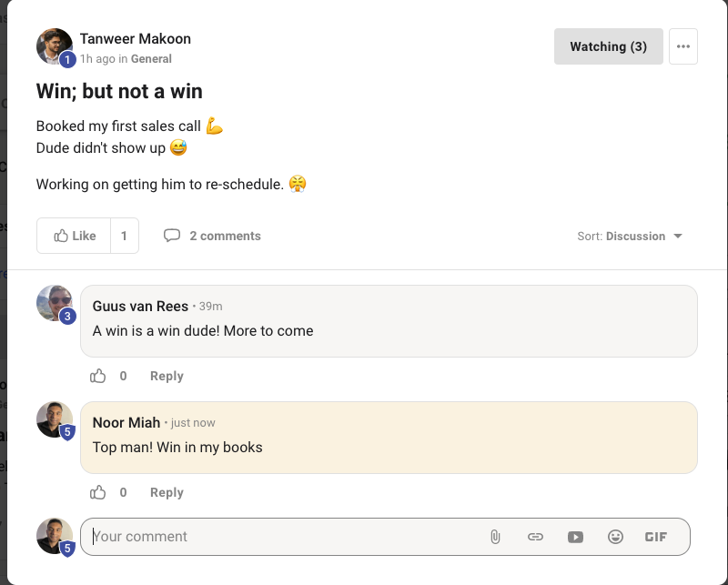Image resolution: width=728 pixels, height=585 pixels.
Task: Open the three-dot post options menu
Action: pyautogui.click(x=683, y=46)
